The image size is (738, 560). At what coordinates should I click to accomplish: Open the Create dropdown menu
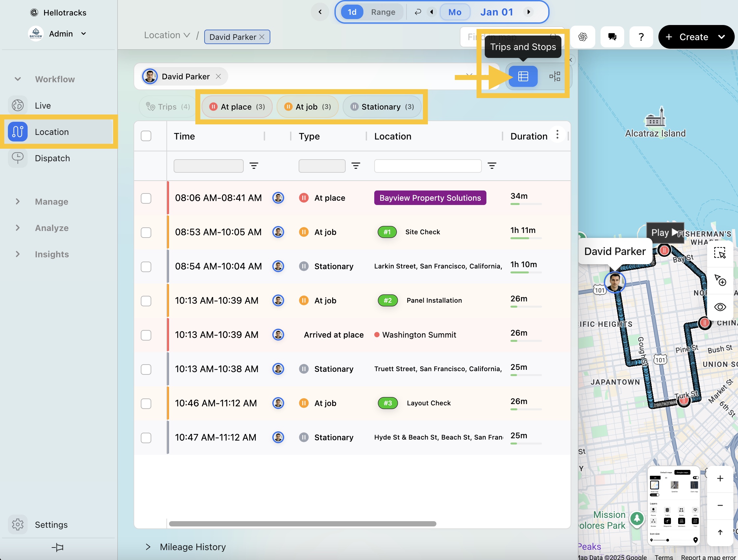721,37
